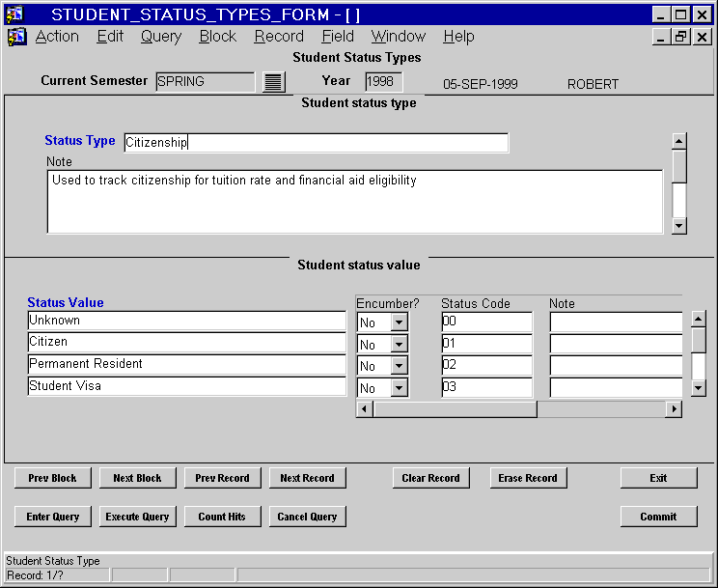Viewport: 718px width, 588px height.
Task: Click the Erase Record button
Action: pos(528,478)
